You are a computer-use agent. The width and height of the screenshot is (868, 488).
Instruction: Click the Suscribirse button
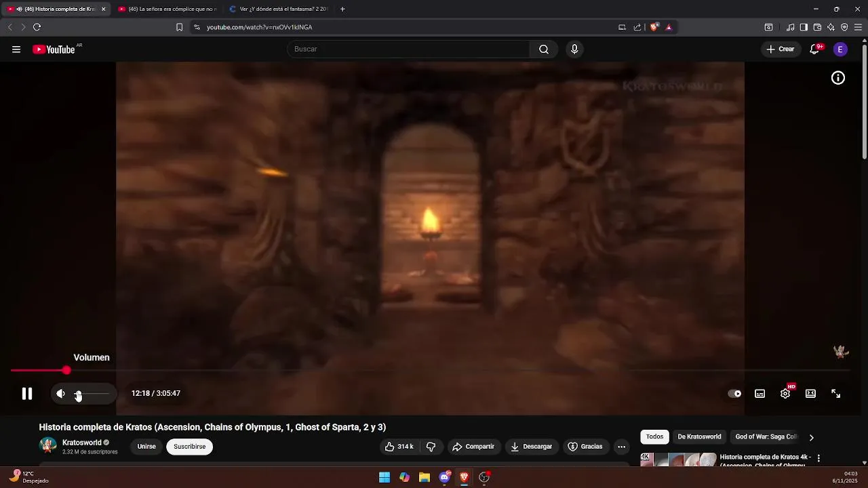[x=190, y=447]
